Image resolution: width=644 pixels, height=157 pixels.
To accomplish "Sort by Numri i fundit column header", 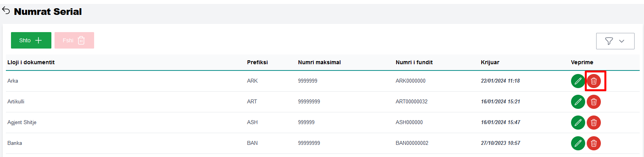I will click(x=414, y=62).
